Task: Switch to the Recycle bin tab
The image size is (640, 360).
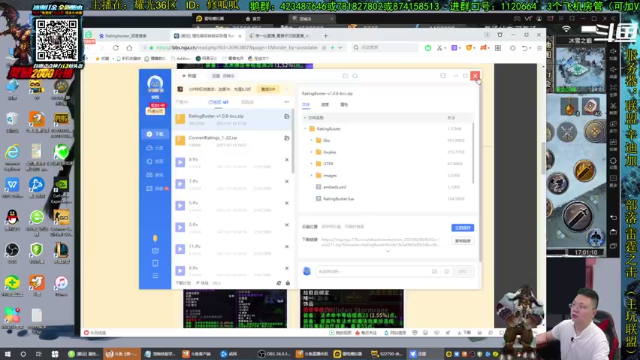Action: coord(247,102)
